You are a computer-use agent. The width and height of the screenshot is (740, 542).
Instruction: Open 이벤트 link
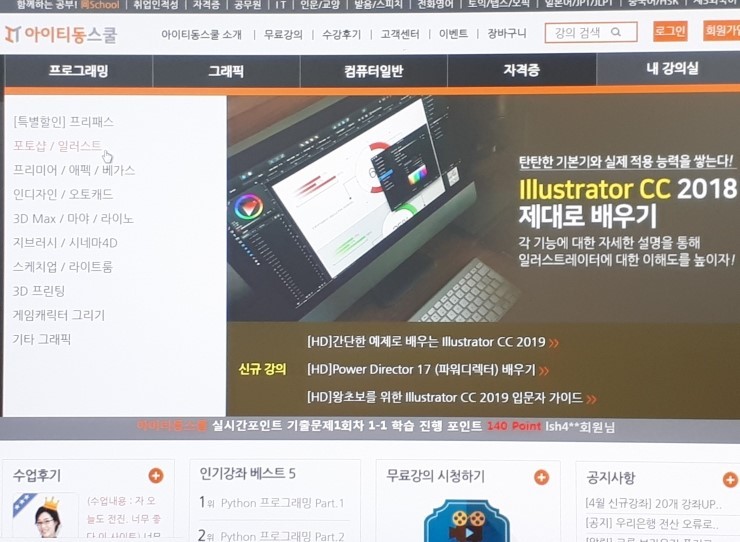tap(453, 34)
